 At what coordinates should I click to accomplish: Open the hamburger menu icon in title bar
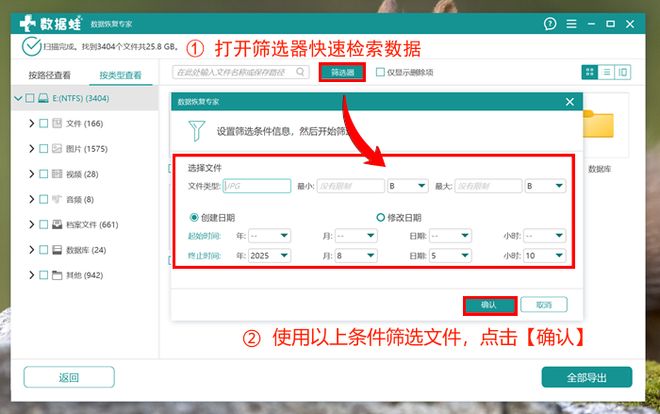point(571,24)
